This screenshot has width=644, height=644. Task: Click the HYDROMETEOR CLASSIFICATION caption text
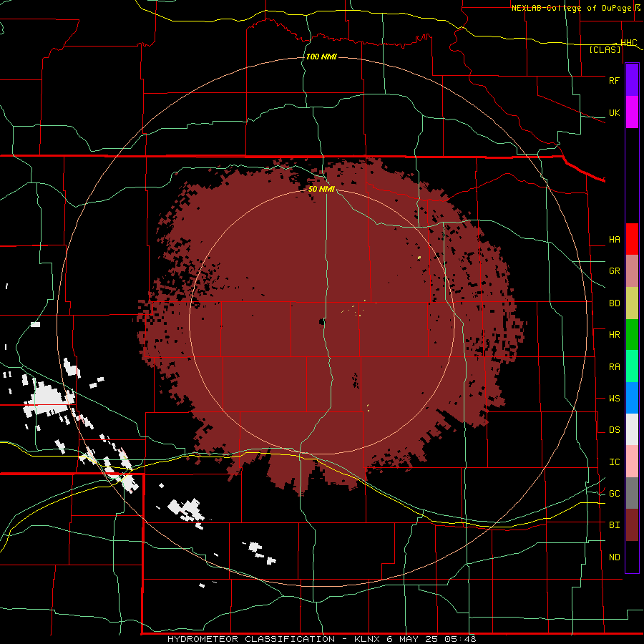(x=250, y=639)
